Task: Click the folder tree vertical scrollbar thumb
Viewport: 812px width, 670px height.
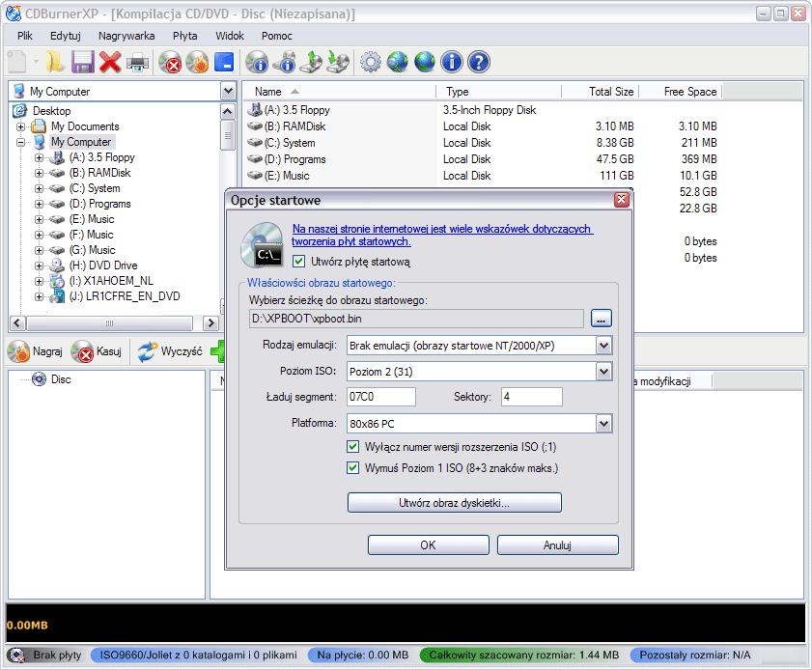Action: pyautogui.click(x=227, y=135)
